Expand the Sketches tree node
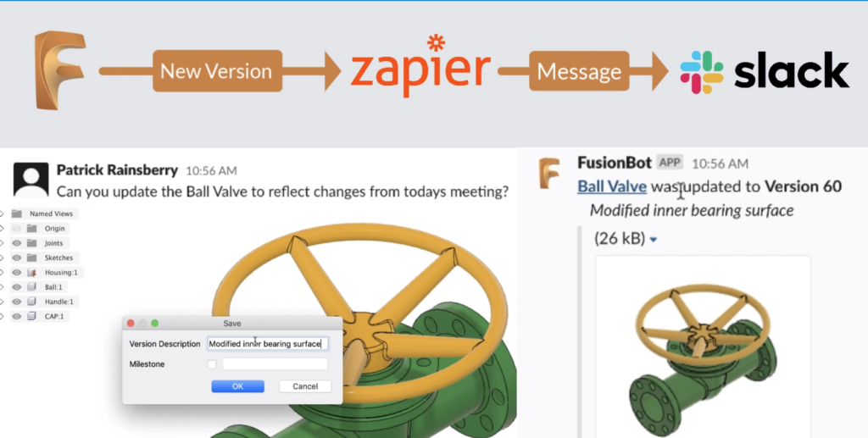Screen dimensions: 868x438 [3, 258]
